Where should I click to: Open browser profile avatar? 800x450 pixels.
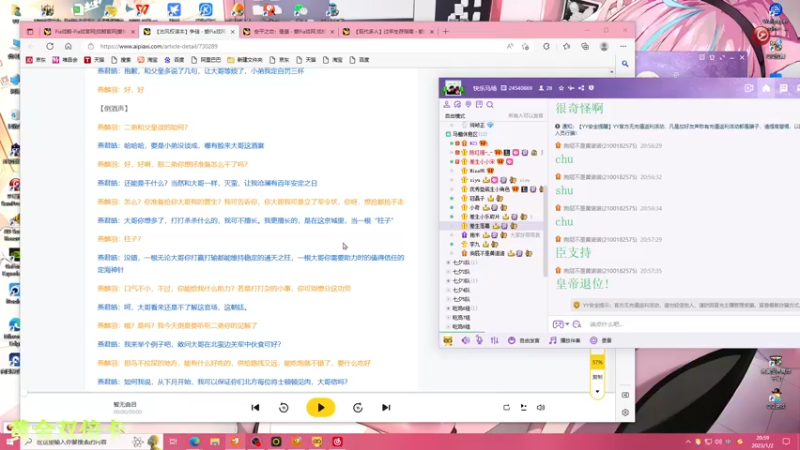604,46
